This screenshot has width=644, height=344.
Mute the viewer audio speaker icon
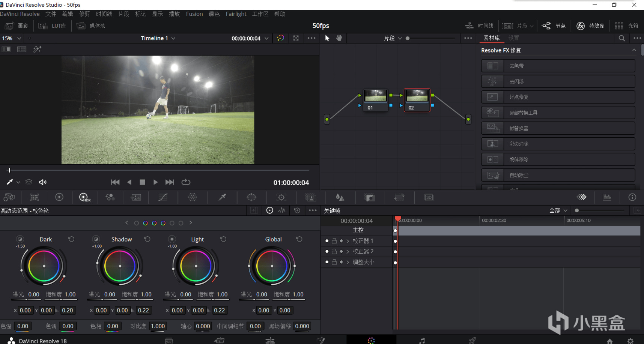point(43,182)
